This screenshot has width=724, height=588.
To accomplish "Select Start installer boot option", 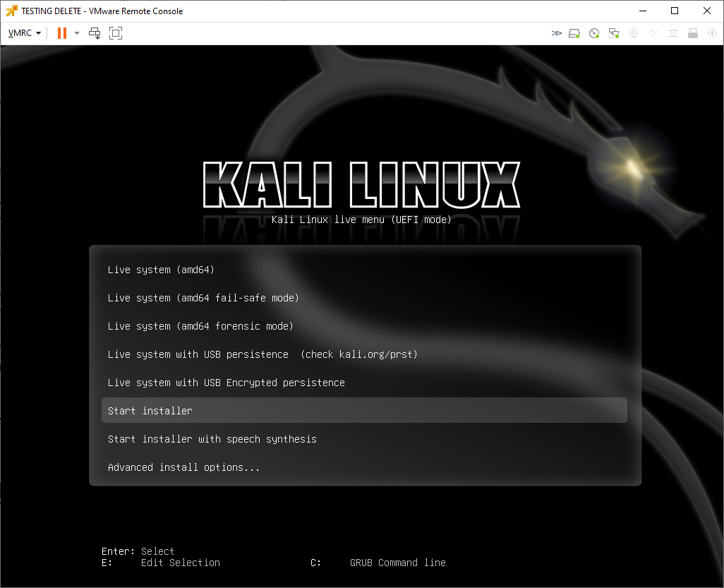I will 150,411.
